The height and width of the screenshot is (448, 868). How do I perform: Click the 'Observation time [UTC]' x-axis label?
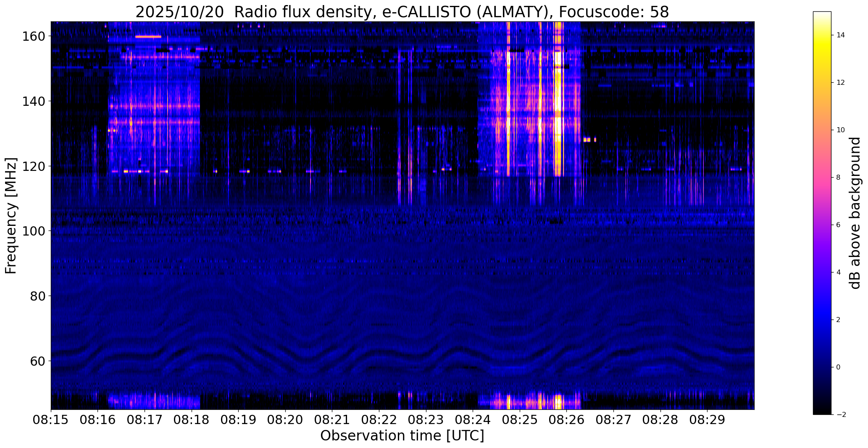point(402,436)
